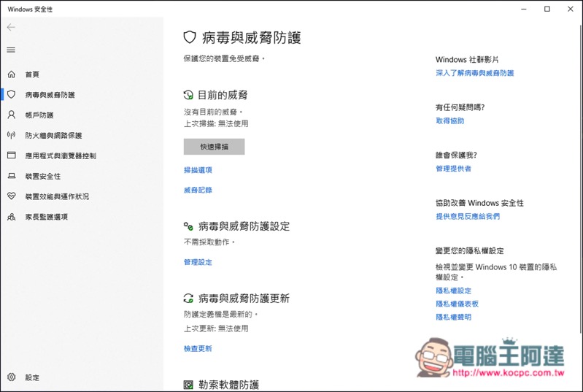Click the person icon for 帳戶防護

[12, 115]
